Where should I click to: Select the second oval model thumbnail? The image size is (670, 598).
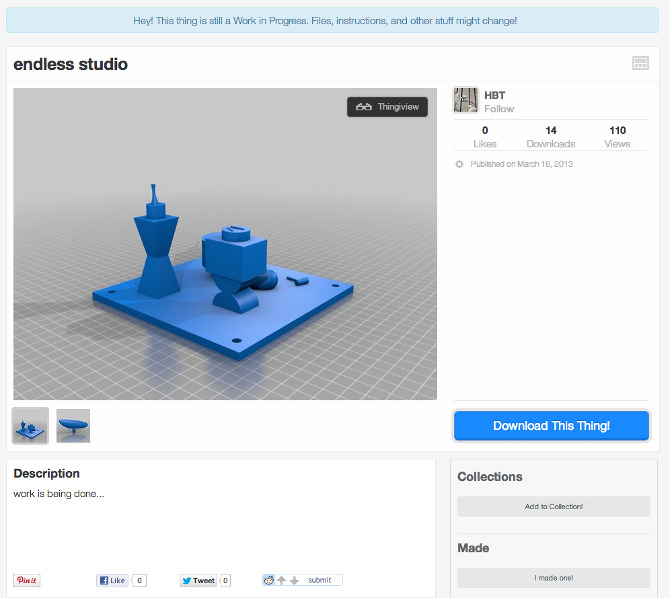pyautogui.click(x=73, y=426)
